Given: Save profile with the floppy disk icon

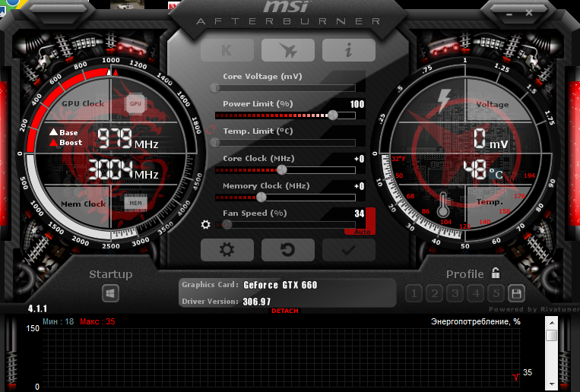Looking at the screenshot, I should 516,294.
